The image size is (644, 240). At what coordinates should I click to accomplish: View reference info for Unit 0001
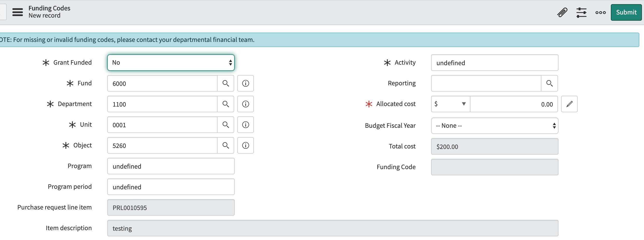coord(245,124)
